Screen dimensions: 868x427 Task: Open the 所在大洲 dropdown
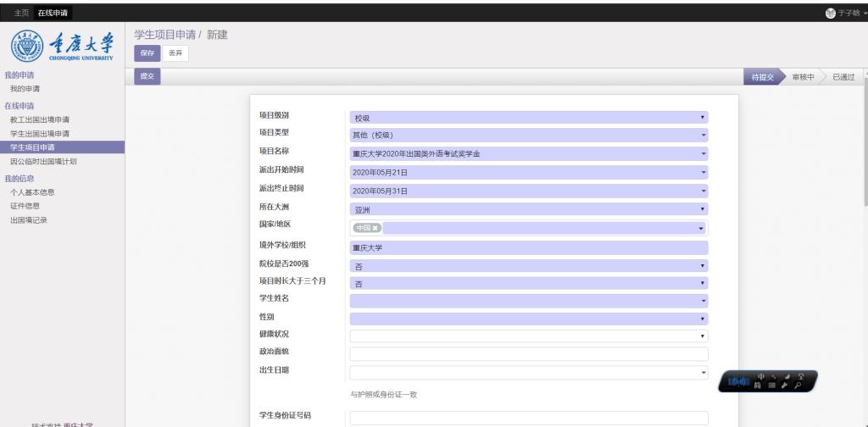(528, 209)
